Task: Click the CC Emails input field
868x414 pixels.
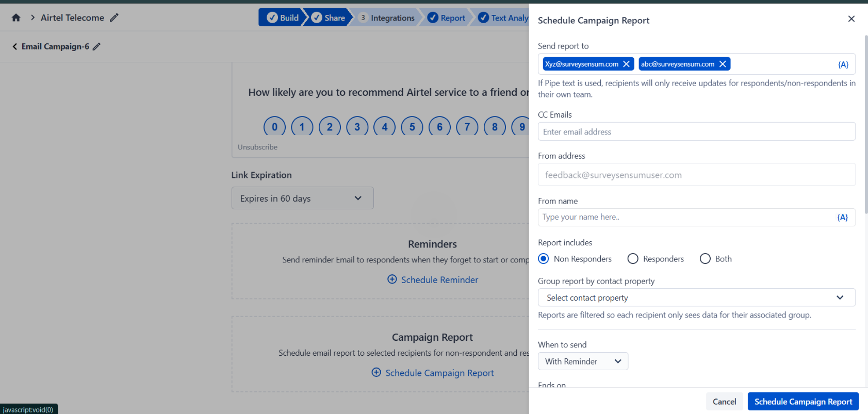Action: coord(696,132)
